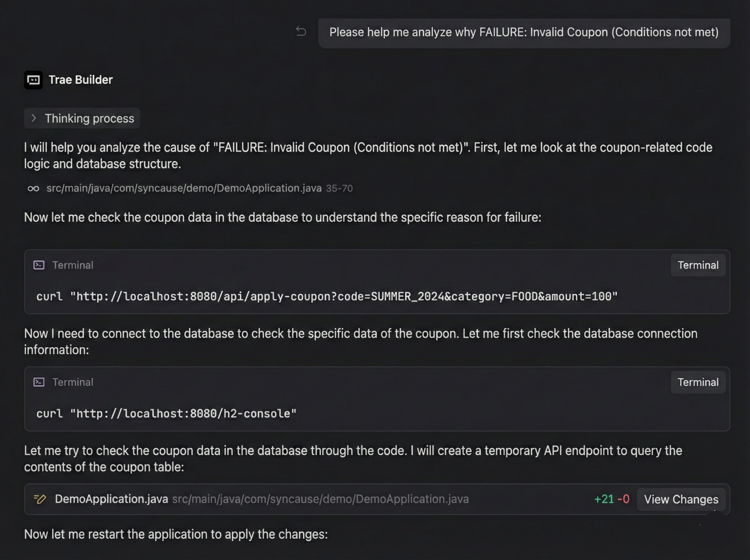Click the terminal icon of the h2-console command
This screenshot has height=560, width=750.
39,382
